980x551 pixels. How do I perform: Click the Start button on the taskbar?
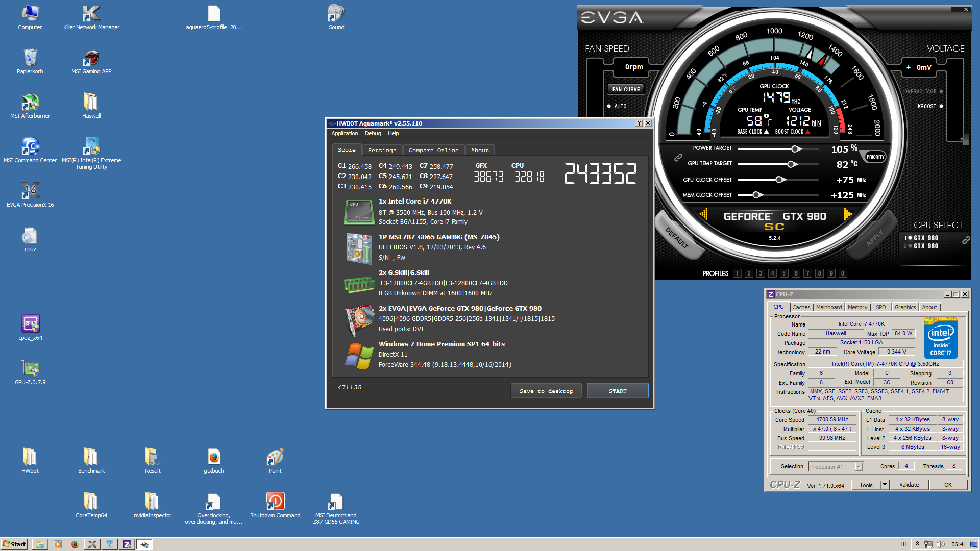coord(14,544)
